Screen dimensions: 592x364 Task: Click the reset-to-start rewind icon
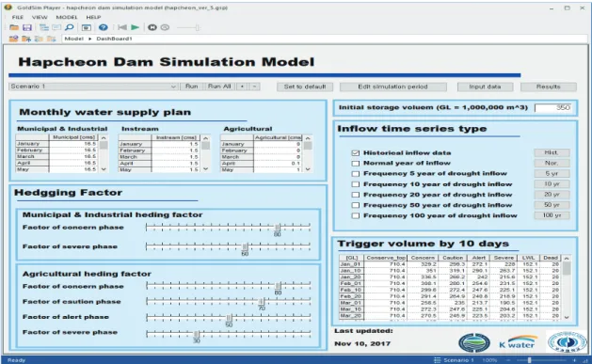(122, 27)
